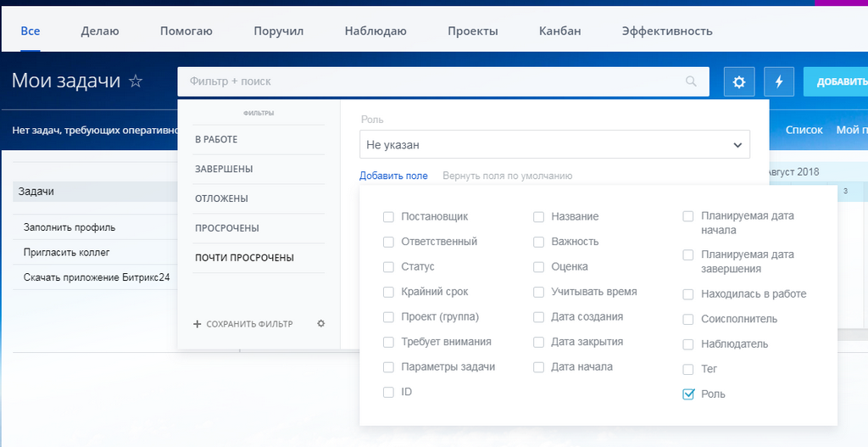Image resolution: width=868 pixels, height=447 pixels.
Task: Enable the Дата создания checkbox
Action: pyautogui.click(x=538, y=317)
